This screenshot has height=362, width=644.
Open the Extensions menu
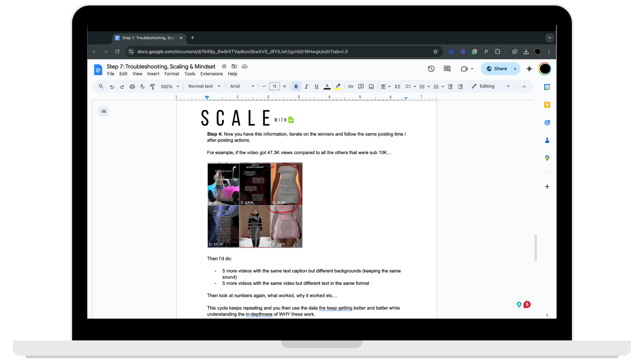[x=211, y=74]
